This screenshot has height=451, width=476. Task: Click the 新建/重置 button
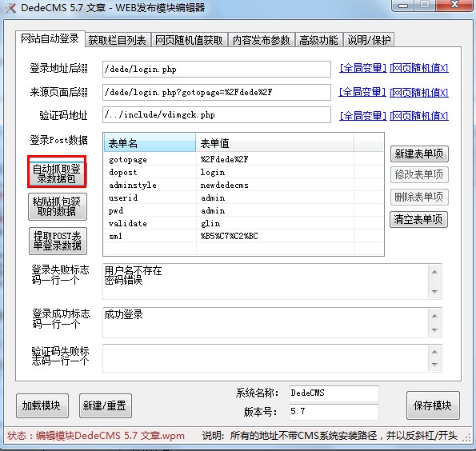[106, 405]
